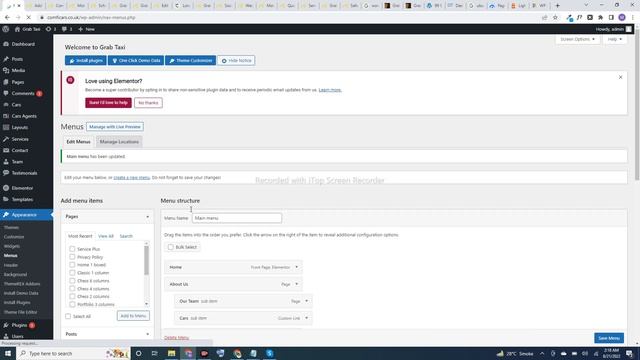Open Team icon in sidebar
This screenshot has height=360, width=640.
point(6,162)
